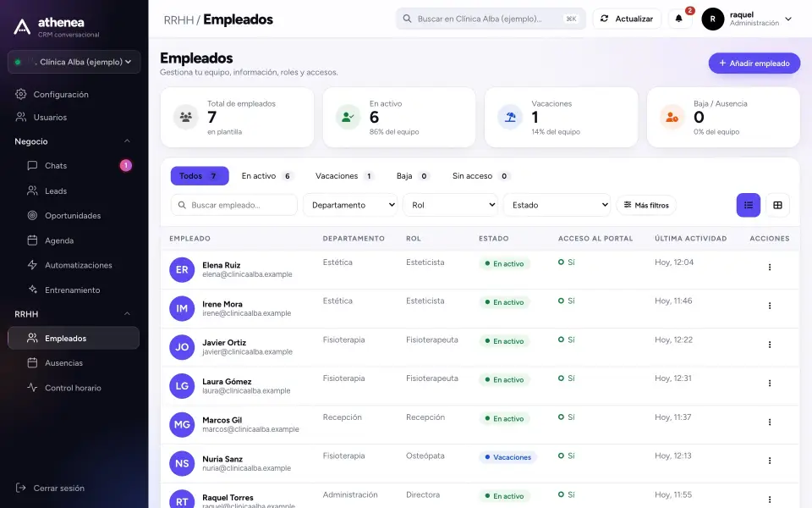812x508 pixels.
Task: Open Automatizaciones in the sidebar
Action: coord(74,265)
